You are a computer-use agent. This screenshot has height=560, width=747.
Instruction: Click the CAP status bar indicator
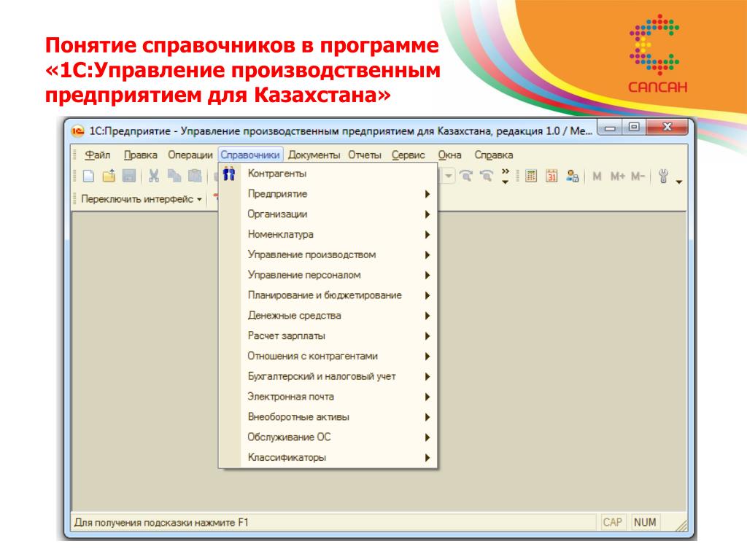click(612, 522)
